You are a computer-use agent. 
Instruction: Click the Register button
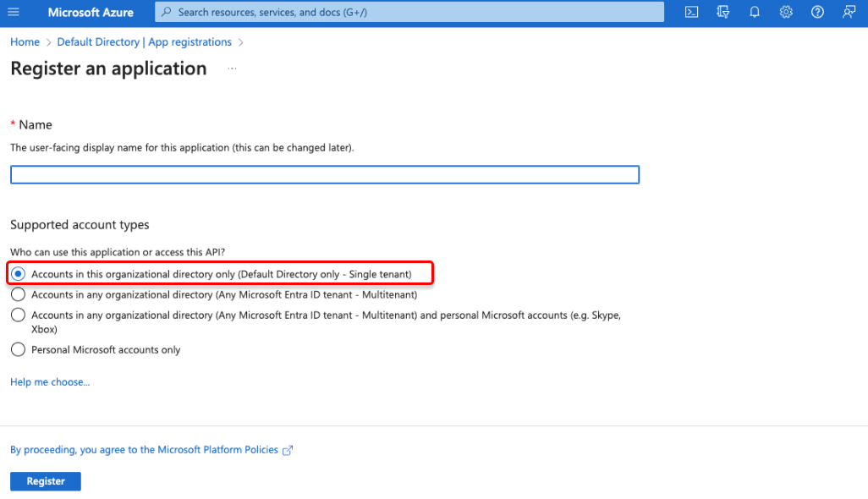coord(45,480)
